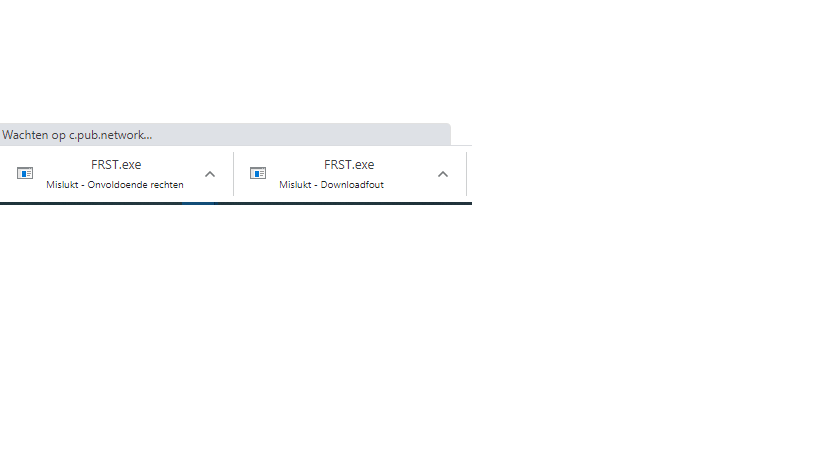Click the divider between the two FRST.exe downloads

(233, 174)
